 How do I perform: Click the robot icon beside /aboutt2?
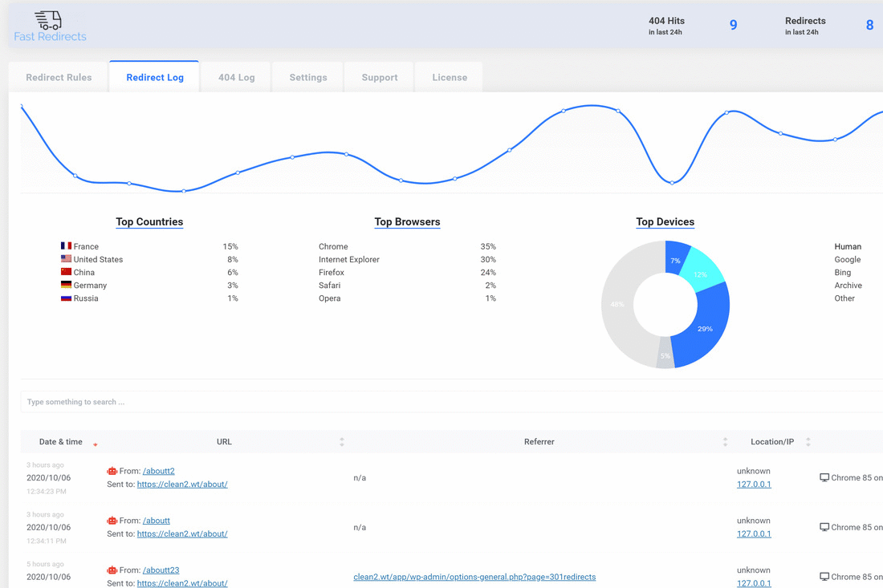click(x=112, y=471)
